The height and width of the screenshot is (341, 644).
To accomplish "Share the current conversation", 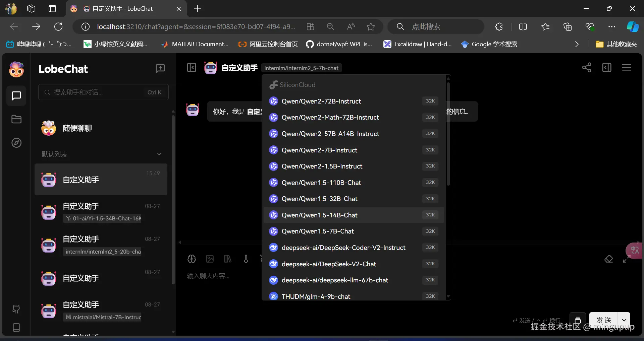I will pyautogui.click(x=587, y=68).
